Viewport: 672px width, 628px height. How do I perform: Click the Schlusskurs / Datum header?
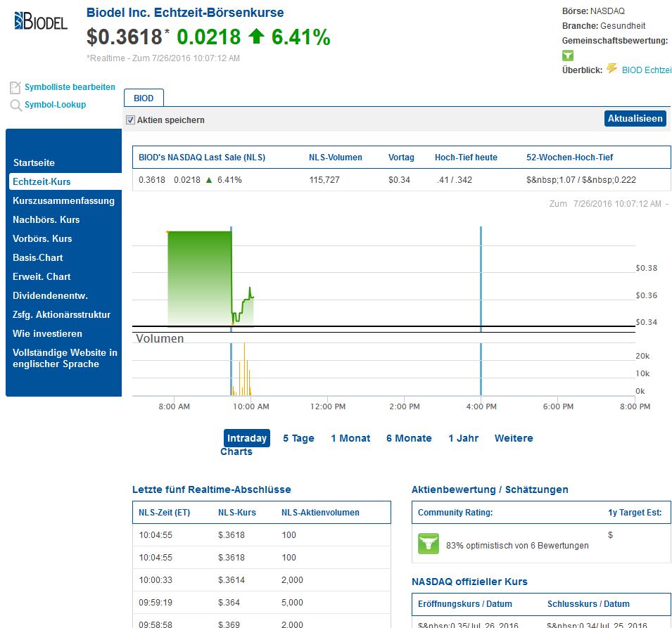[588, 604]
